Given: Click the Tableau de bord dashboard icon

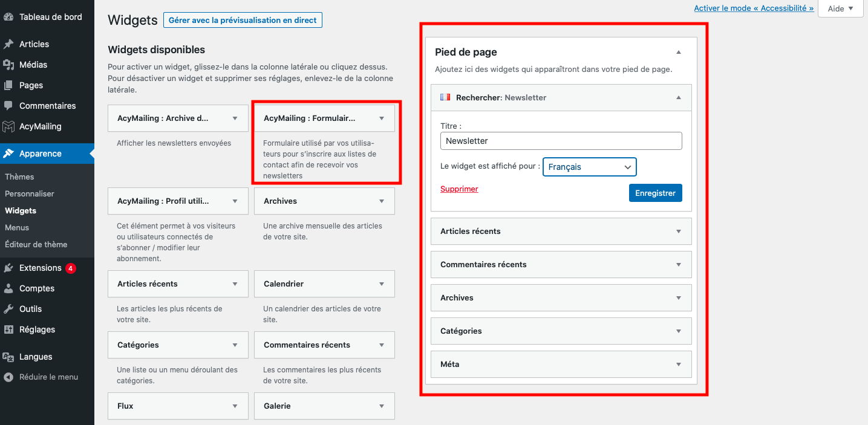Looking at the screenshot, I should pyautogui.click(x=8, y=17).
